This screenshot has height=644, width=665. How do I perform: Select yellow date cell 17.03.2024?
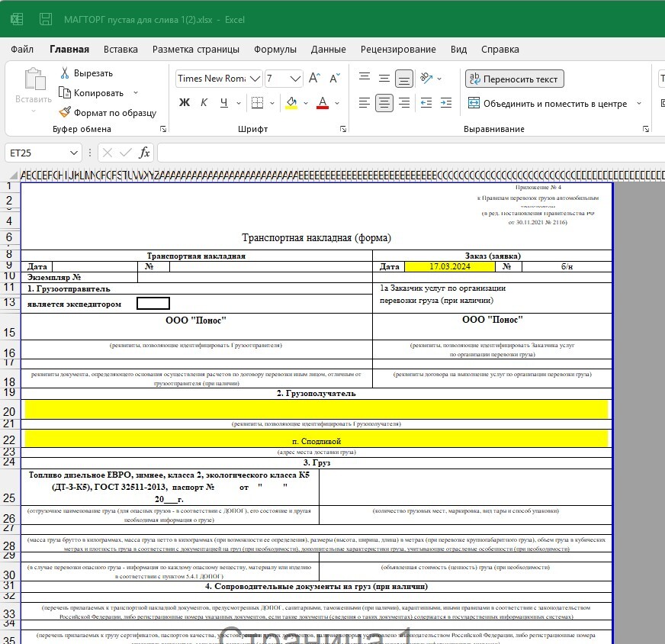(x=449, y=266)
